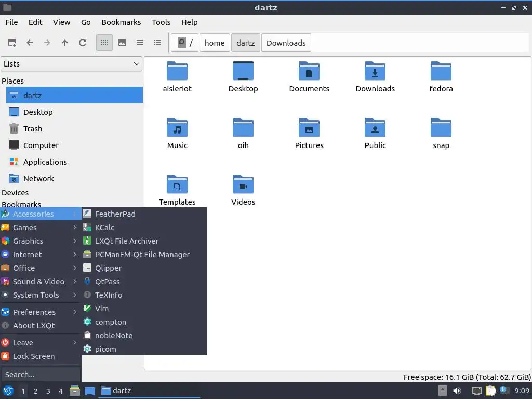
Task: Open the Lists side pane dropdown
Action: 72,64
